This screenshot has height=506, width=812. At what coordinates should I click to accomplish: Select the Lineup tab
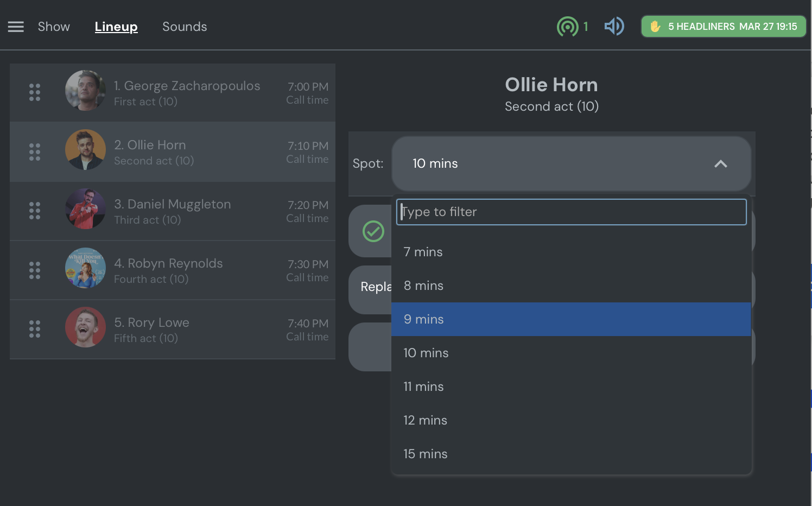[116, 27]
